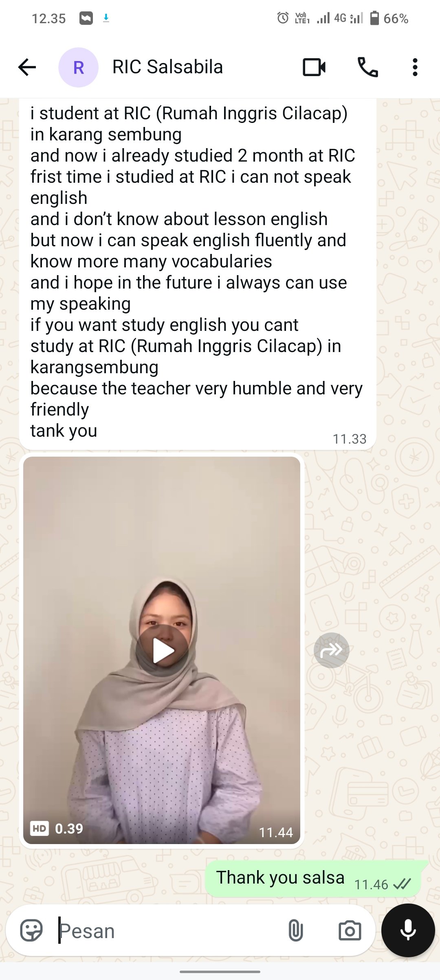Tap the alarm icon in status bar
The height and width of the screenshot is (980, 440).
click(283, 18)
